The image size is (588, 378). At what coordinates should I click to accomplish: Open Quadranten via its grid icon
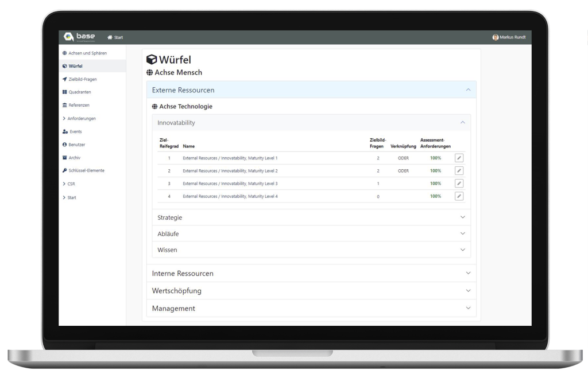coord(65,92)
